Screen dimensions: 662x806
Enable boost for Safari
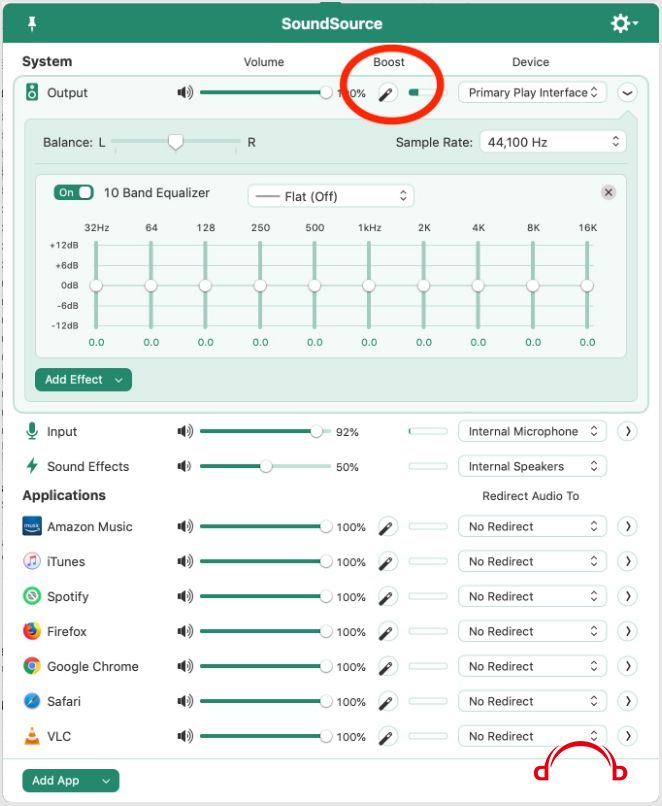388,702
